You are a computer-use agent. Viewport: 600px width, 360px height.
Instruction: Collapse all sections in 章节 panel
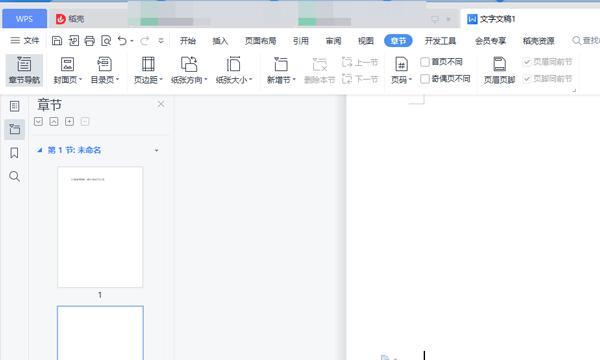(x=54, y=122)
